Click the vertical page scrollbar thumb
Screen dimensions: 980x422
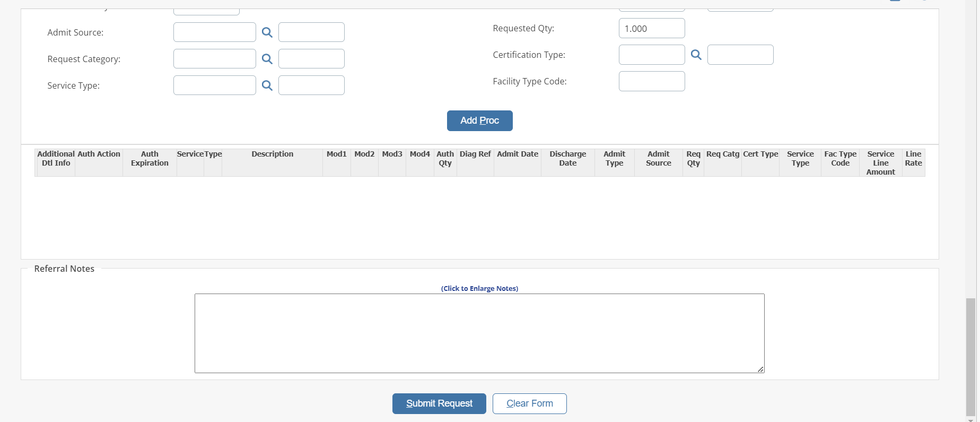[x=970, y=356]
